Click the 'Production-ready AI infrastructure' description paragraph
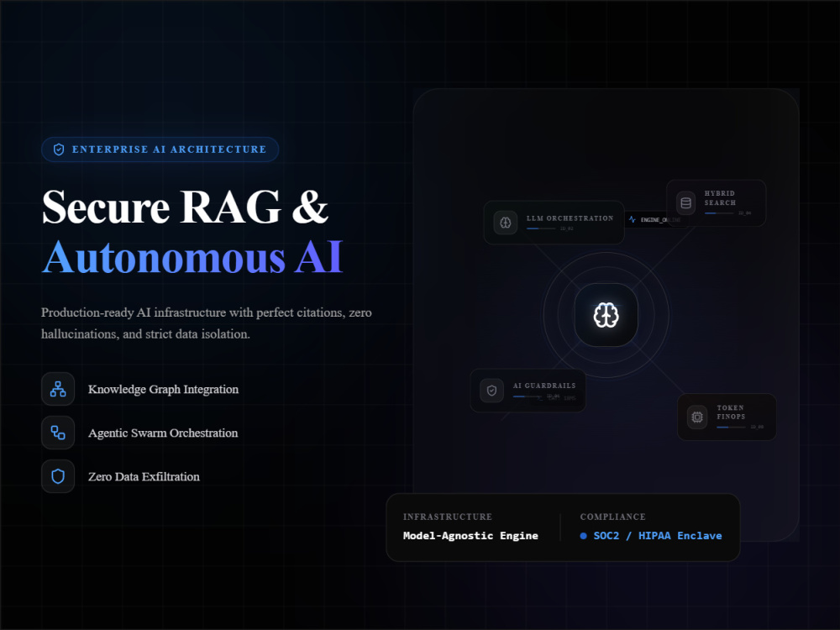The image size is (840, 630). (207, 323)
